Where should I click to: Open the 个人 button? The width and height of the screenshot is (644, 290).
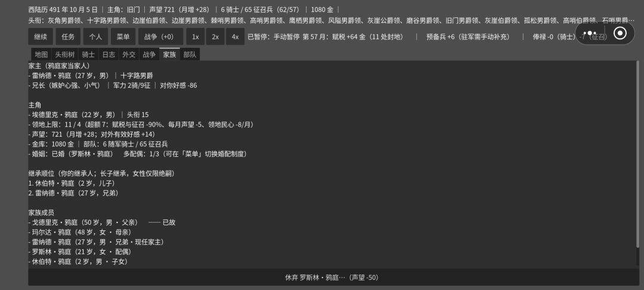(95, 36)
